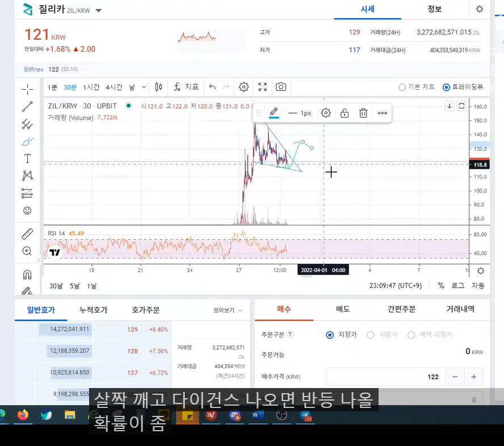The image size is (504, 446).
Task: Open Firefox from the taskbar
Action: click(23, 415)
